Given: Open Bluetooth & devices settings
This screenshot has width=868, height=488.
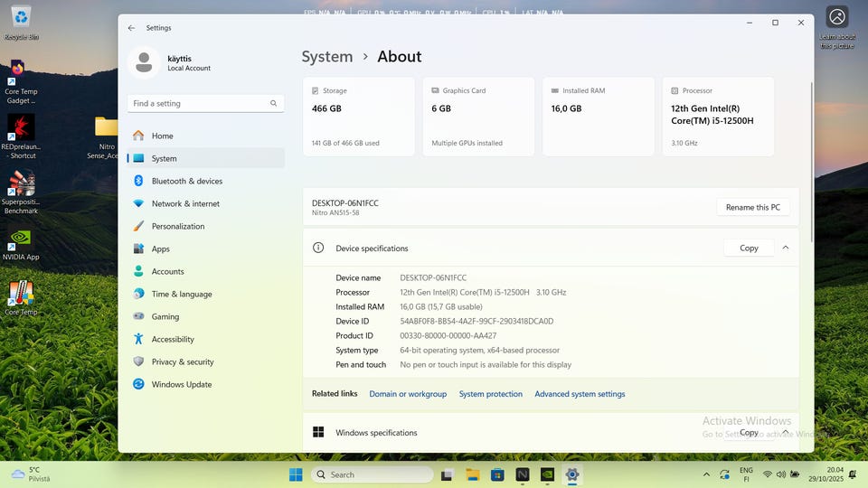Looking at the screenshot, I should [x=186, y=181].
